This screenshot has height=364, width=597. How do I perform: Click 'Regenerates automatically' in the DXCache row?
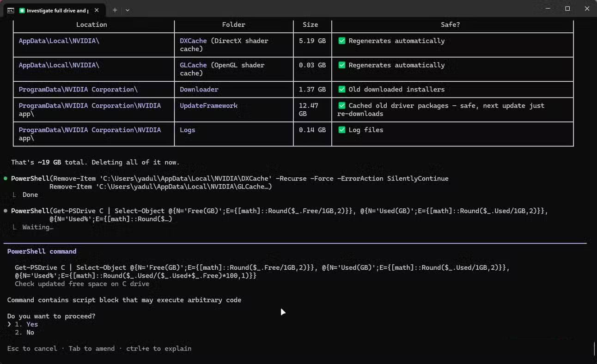click(396, 41)
